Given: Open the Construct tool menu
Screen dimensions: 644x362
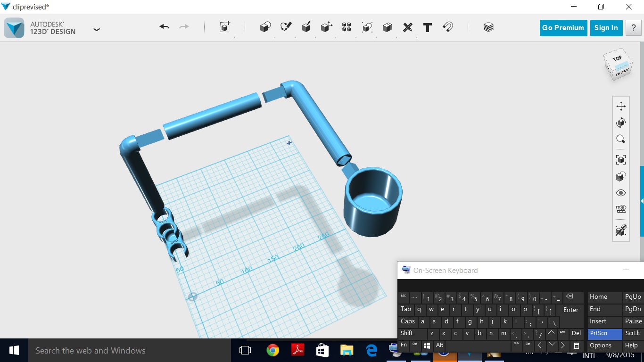Looking at the screenshot, I should pyautogui.click(x=306, y=27).
